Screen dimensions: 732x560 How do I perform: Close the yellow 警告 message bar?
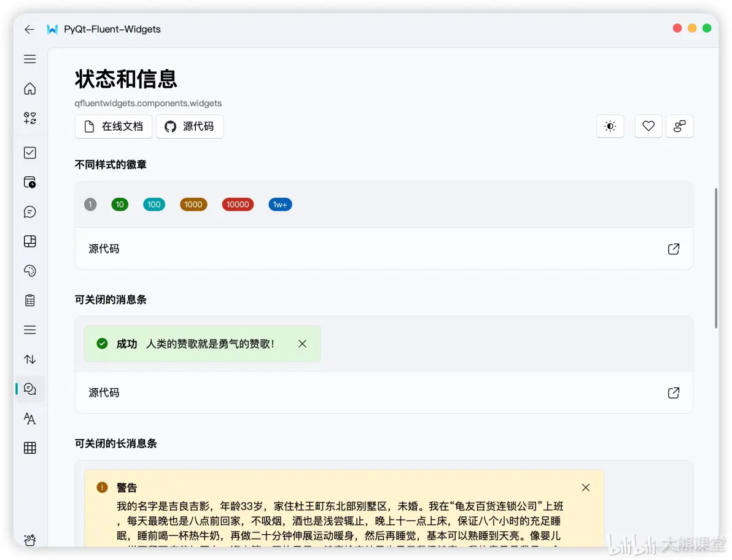(x=586, y=488)
